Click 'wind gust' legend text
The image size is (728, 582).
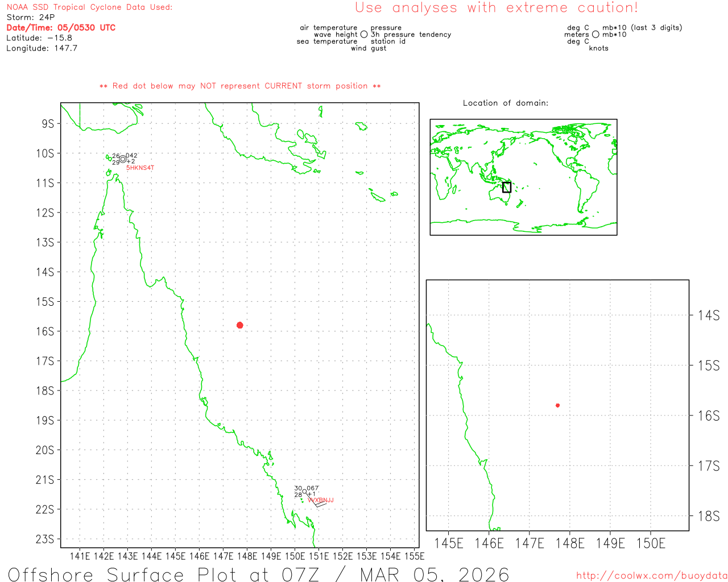pyautogui.click(x=369, y=48)
